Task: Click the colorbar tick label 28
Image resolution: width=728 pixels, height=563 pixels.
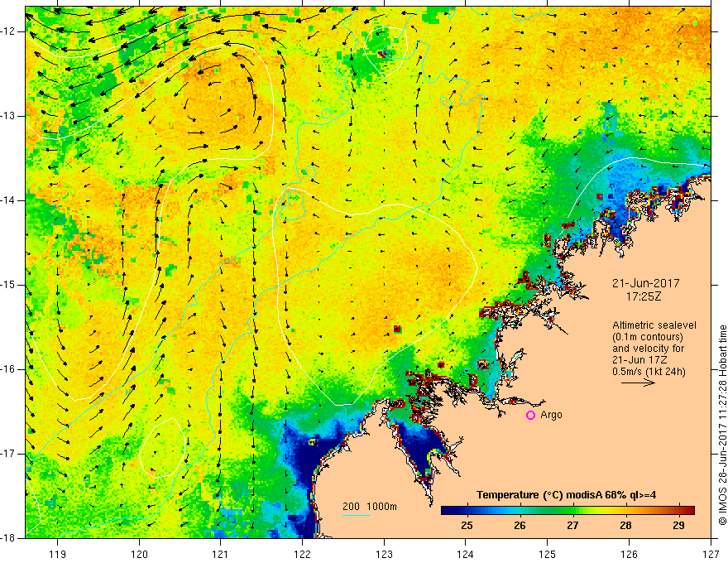Action: 625,526
